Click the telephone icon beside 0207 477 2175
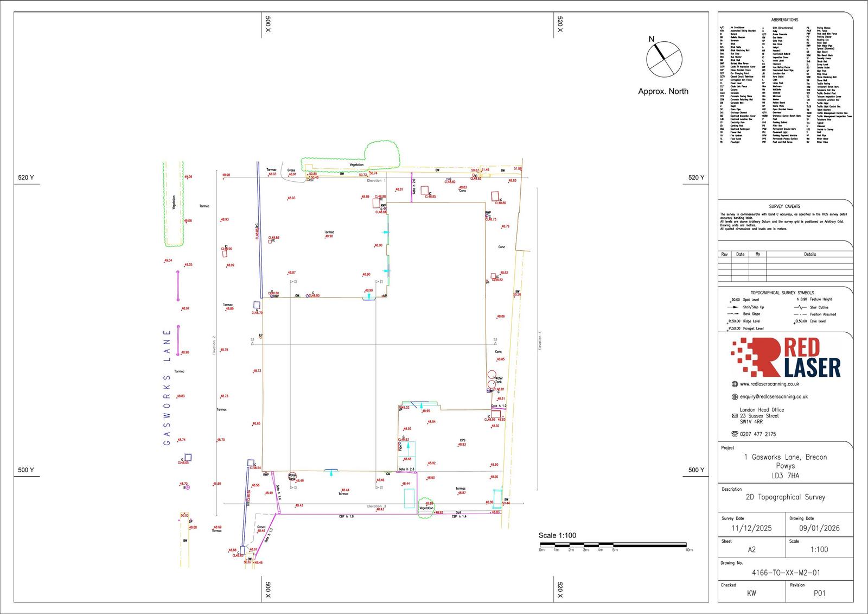Screen dimensions: 868x614 click(x=735, y=434)
